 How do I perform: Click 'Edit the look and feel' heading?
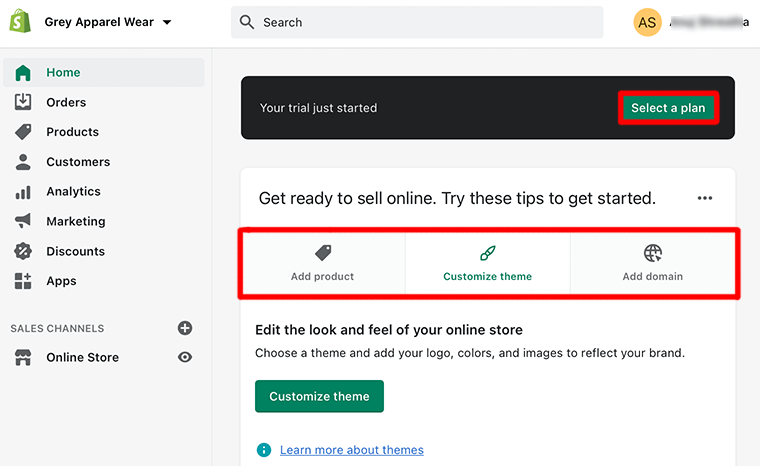(x=389, y=330)
